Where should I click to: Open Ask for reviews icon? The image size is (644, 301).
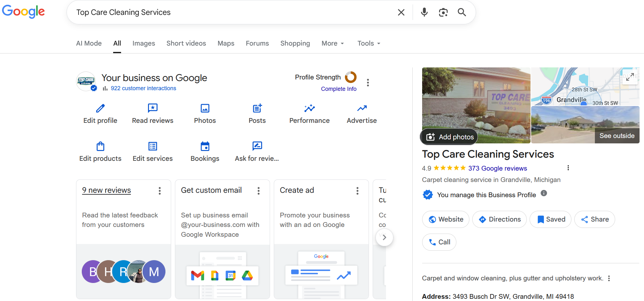pos(257,146)
